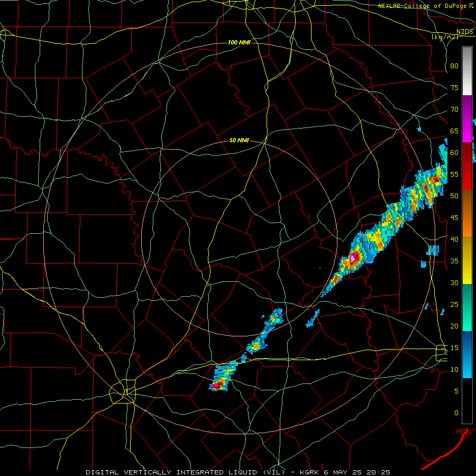Click the 60 value on the color scale

click(x=454, y=153)
